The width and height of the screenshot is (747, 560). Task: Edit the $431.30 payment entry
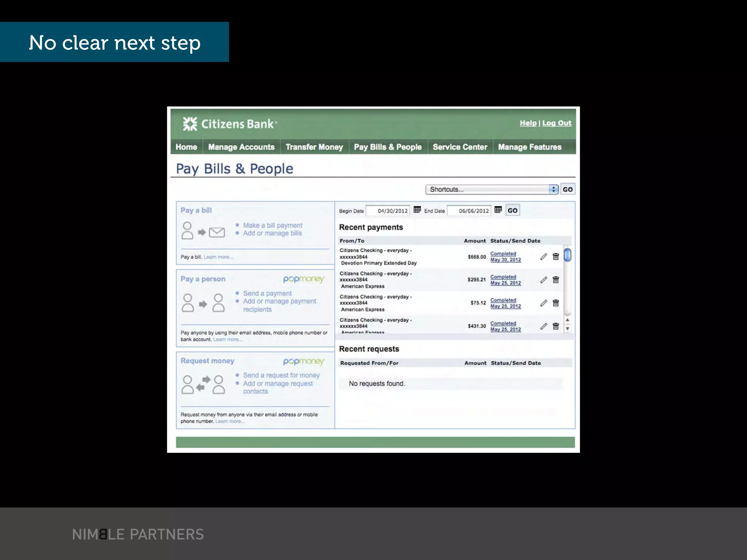point(543,326)
